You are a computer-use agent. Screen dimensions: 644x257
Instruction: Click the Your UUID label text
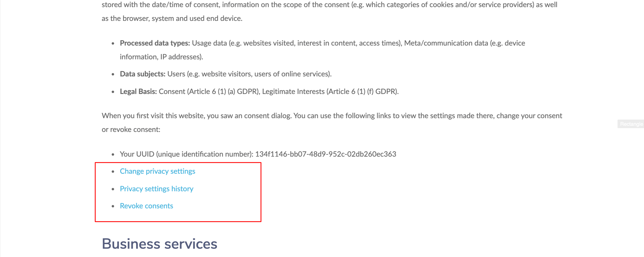point(186,154)
